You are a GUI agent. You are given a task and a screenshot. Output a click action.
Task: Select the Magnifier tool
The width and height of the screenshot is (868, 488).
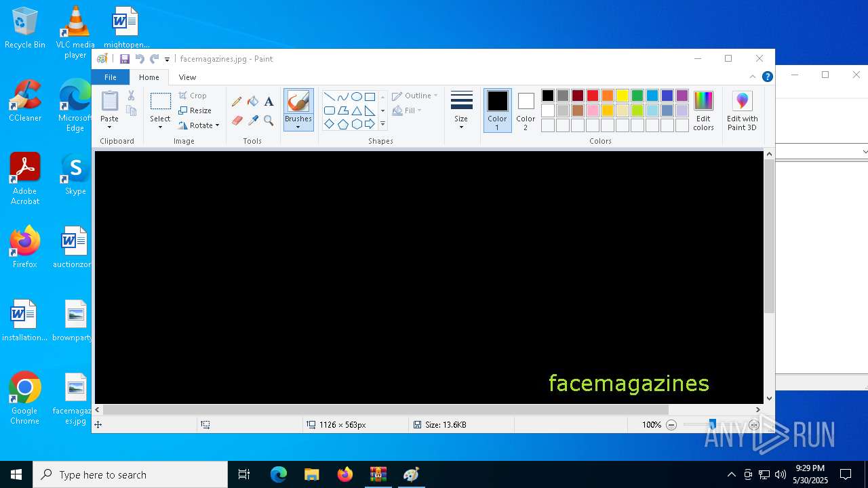pyautogui.click(x=269, y=121)
